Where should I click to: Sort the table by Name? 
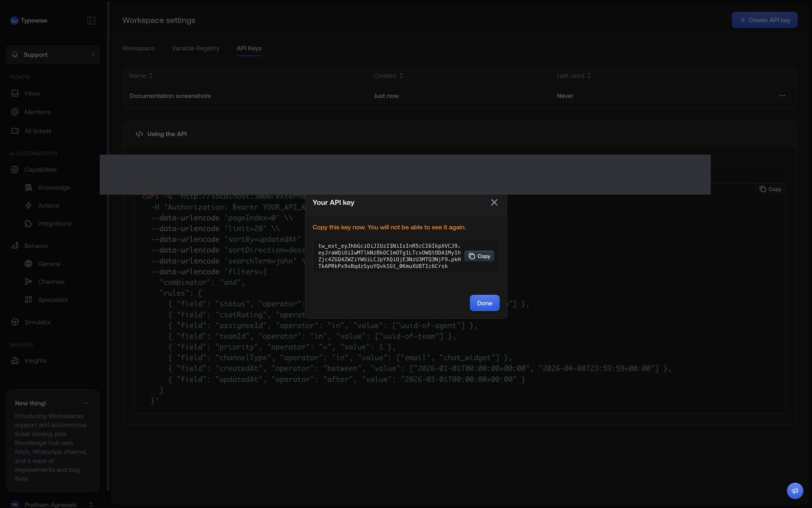[141, 76]
